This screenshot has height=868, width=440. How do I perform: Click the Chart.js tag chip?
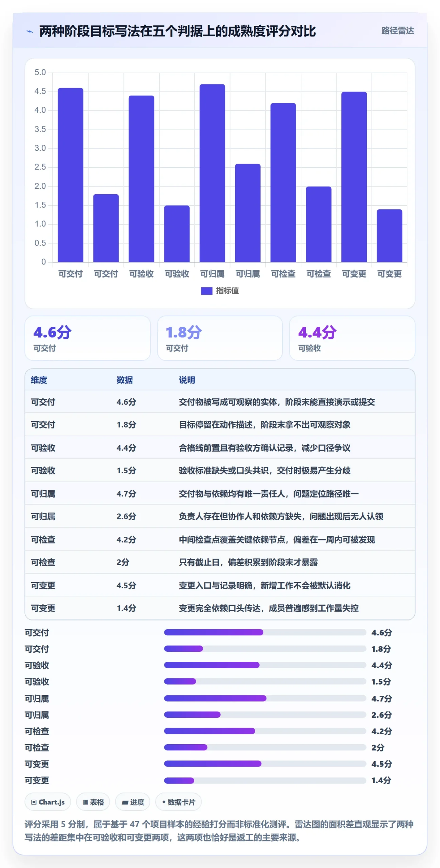coord(48,802)
